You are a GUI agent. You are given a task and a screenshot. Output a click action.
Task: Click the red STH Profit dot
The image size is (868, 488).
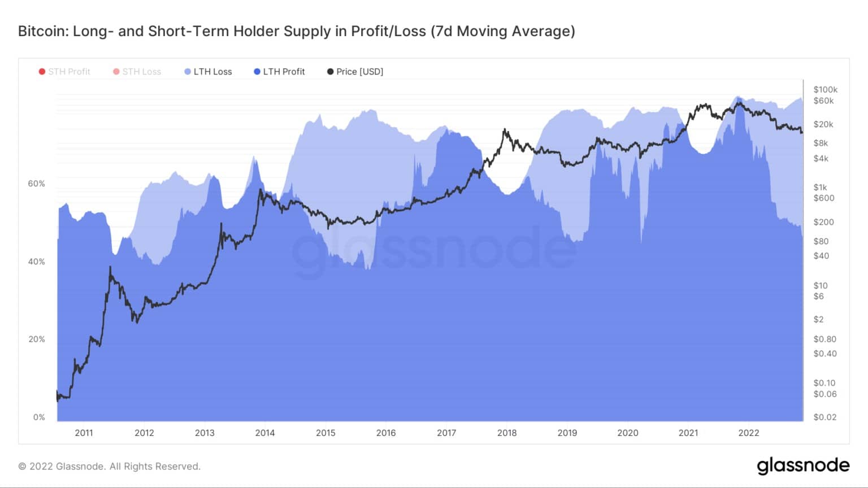tap(42, 72)
